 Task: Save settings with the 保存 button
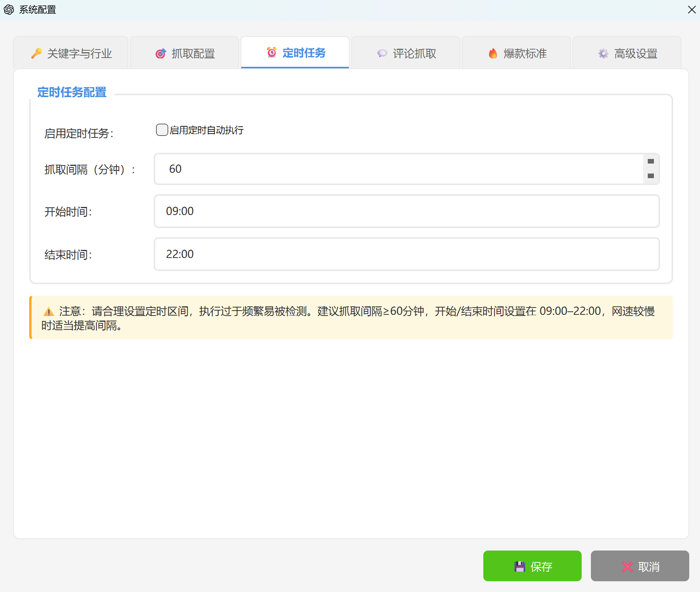(x=532, y=566)
